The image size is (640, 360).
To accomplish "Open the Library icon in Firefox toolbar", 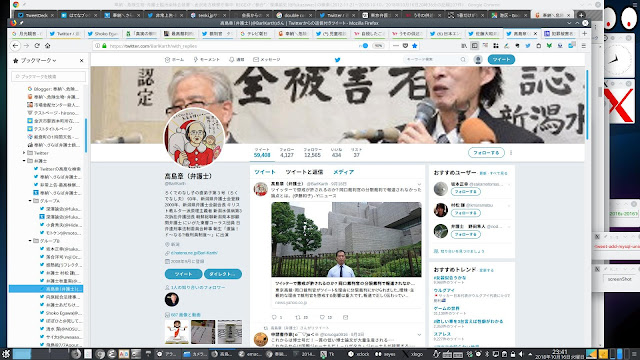I will (x=464, y=46).
